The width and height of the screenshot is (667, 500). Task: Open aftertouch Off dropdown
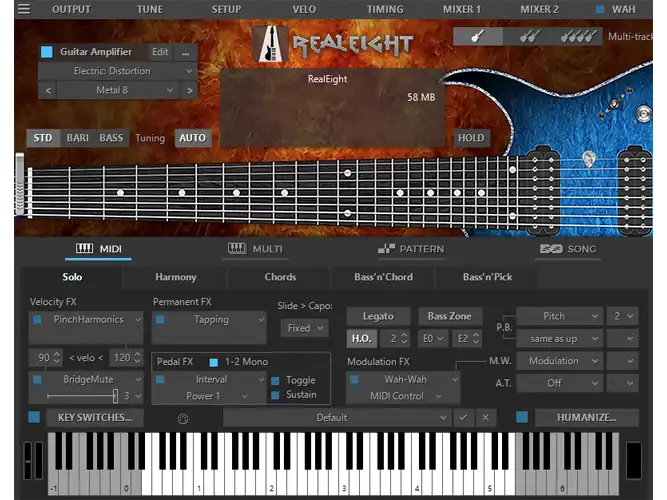click(559, 383)
